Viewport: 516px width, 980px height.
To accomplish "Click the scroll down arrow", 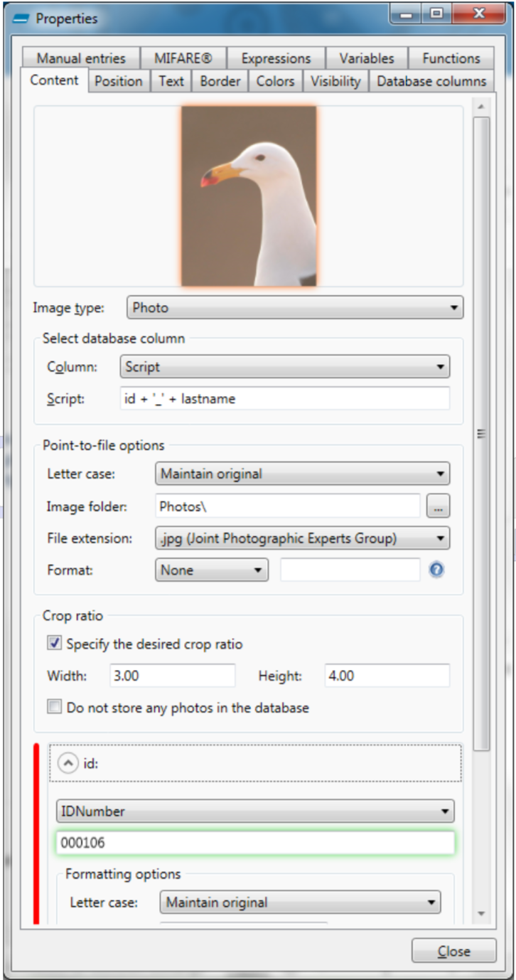I will (x=481, y=913).
